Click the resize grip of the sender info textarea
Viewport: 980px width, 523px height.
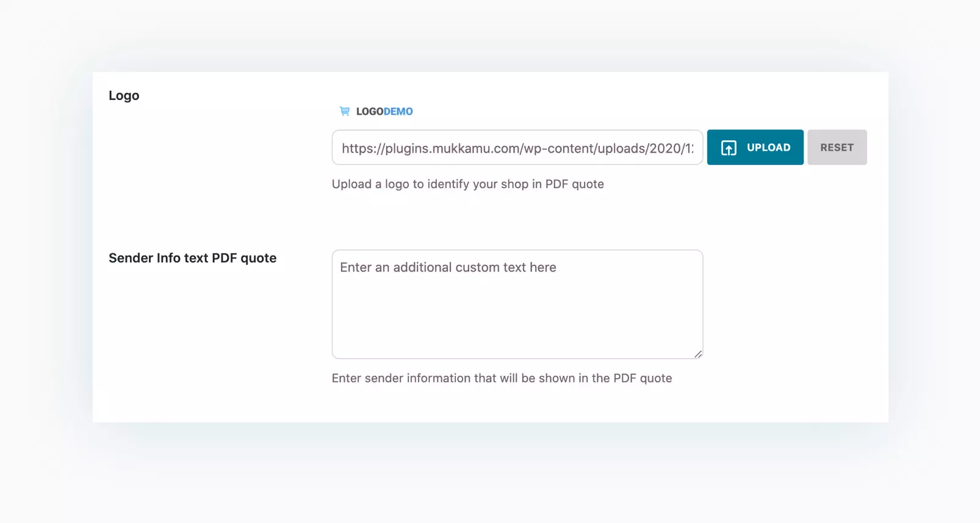(697, 354)
